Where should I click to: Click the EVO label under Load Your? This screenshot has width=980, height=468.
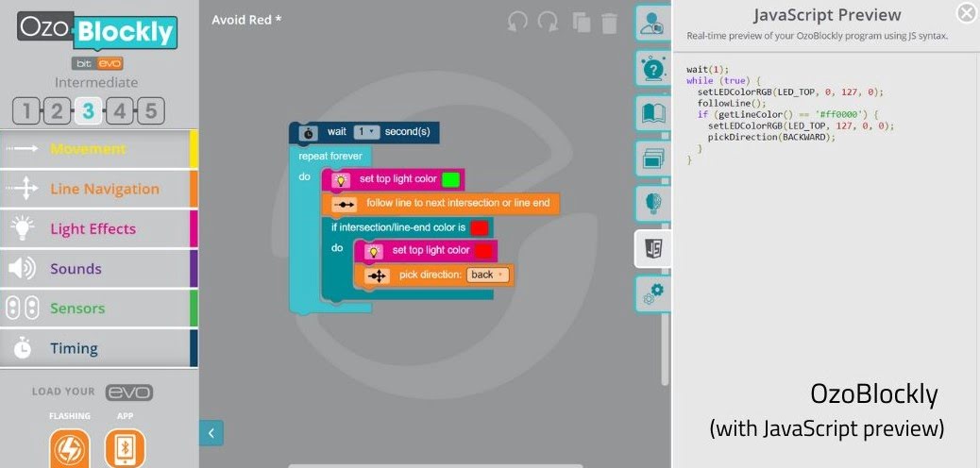click(128, 393)
